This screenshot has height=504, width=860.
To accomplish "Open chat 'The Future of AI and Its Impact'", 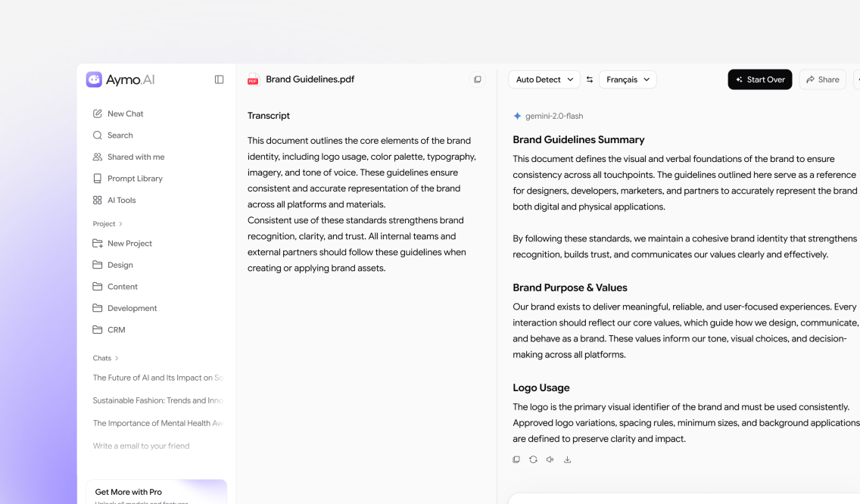I will pyautogui.click(x=158, y=378).
